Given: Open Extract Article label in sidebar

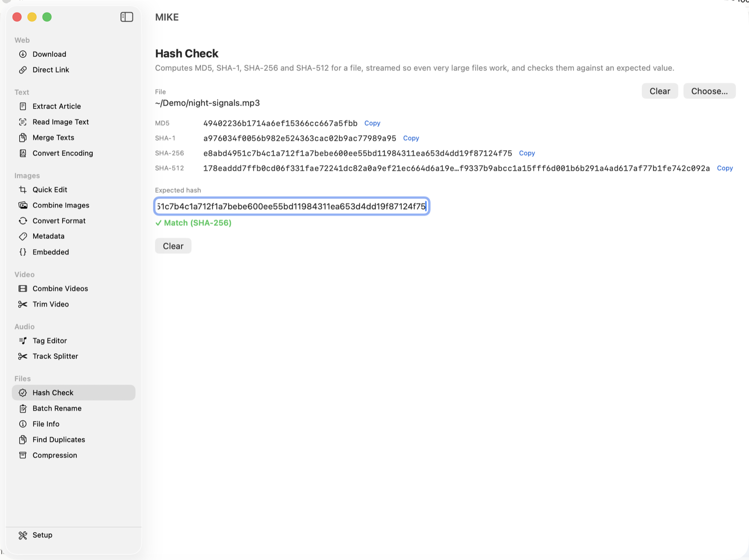Looking at the screenshot, I should pos(57,106).
